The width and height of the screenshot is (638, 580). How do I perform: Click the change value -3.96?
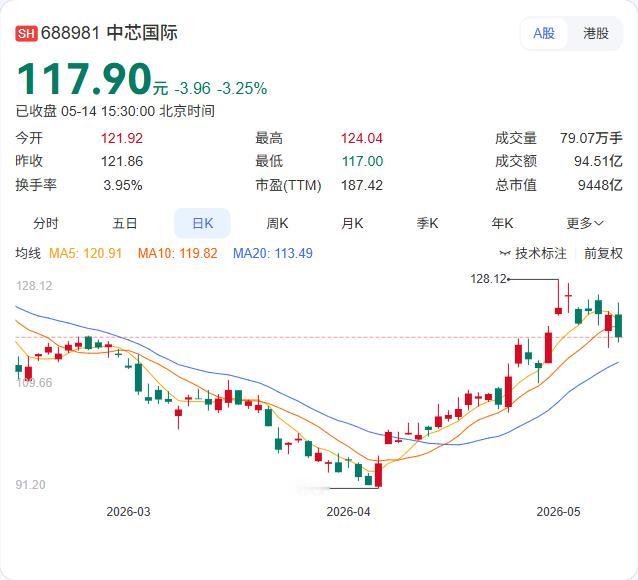point(192,88)
